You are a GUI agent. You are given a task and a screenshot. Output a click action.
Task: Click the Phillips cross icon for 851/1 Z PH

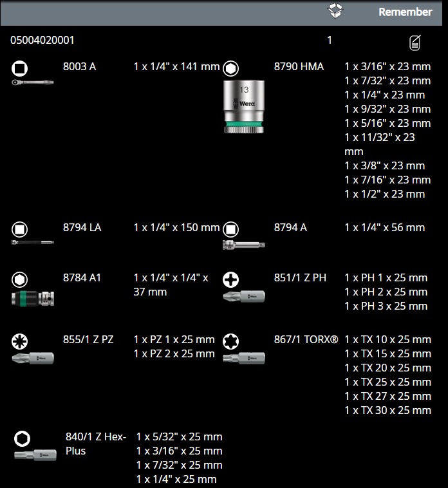[230, 279]
